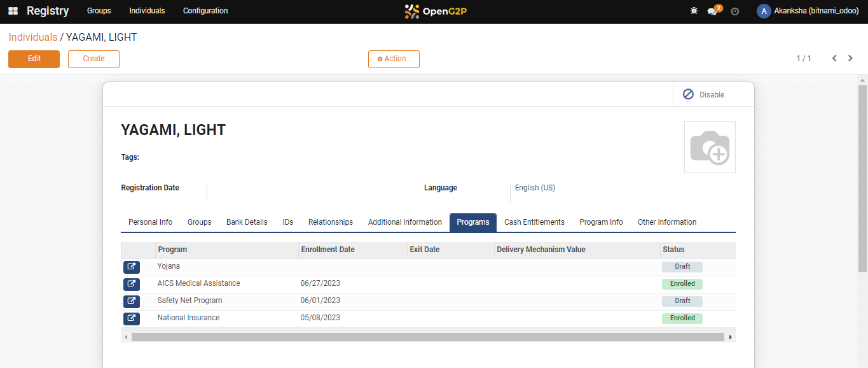Open the apps grid menu icon
The image size is (868, 368).
[x=13, y=11]
